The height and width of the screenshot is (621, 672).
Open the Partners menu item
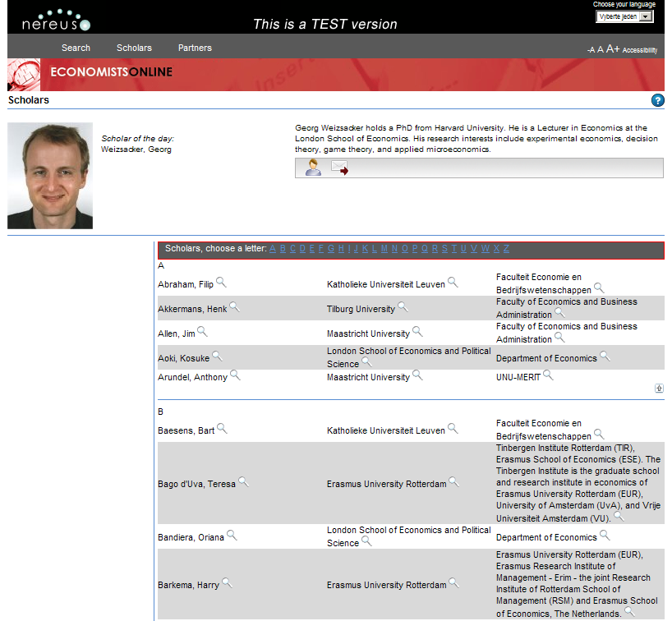pos(195,48)
